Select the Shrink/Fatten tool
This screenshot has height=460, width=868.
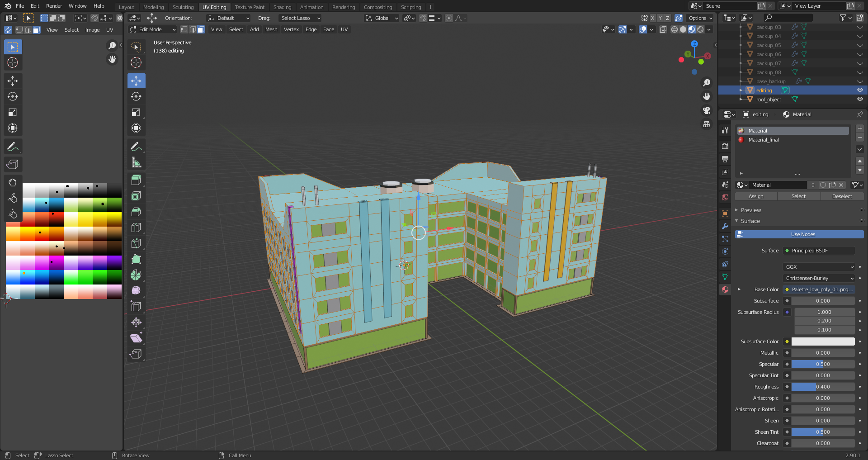pos(136,322)
